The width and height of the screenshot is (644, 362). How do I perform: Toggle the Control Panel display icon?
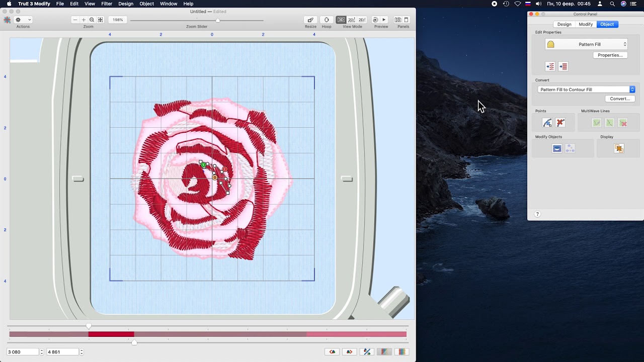[x=407, y=20]
